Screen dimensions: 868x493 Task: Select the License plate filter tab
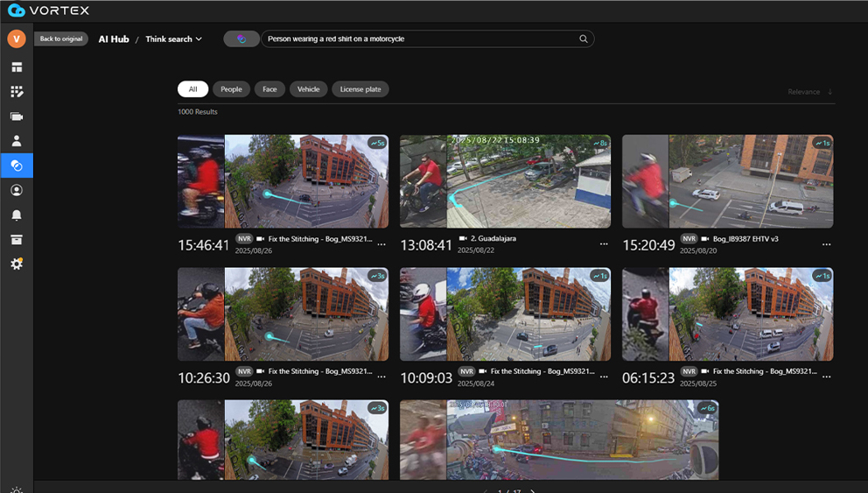coord(360,89)
